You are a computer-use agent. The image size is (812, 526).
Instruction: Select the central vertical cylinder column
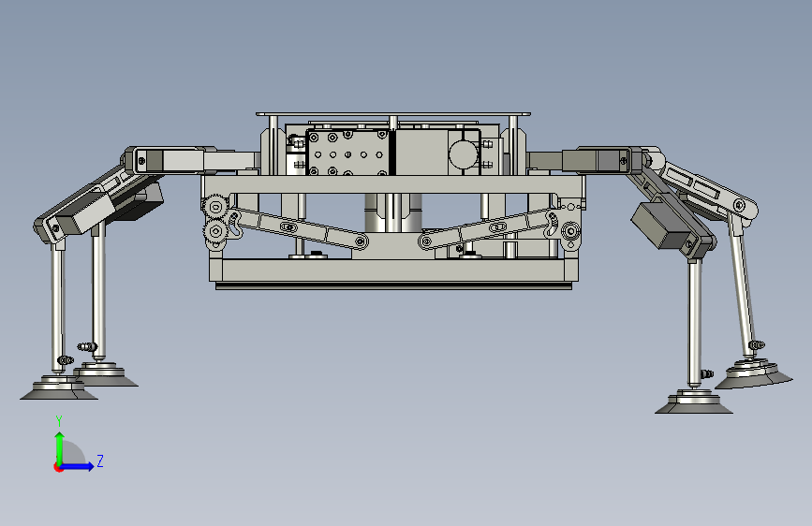pyautogui.click(x=392, y=213)
